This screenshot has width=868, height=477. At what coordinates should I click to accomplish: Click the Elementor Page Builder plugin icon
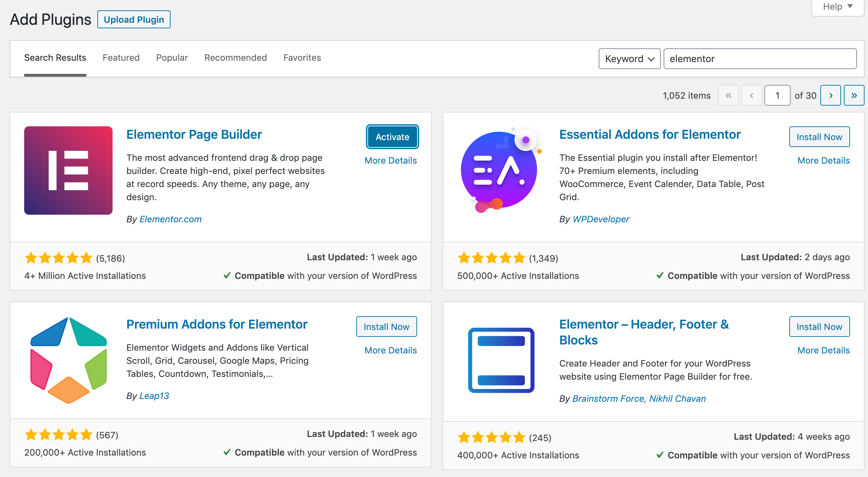pyautogui.click(x=68, y=171)
